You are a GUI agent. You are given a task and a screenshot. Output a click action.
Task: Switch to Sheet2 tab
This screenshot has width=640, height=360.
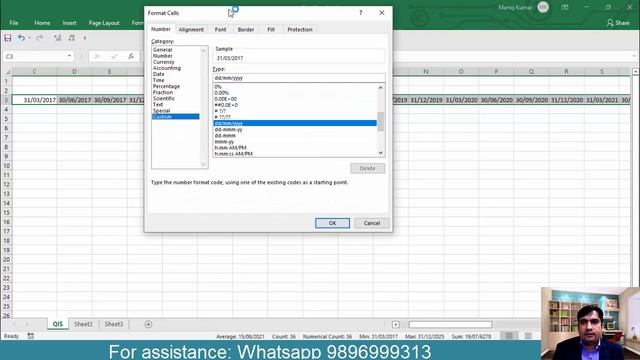pos(83,324)
